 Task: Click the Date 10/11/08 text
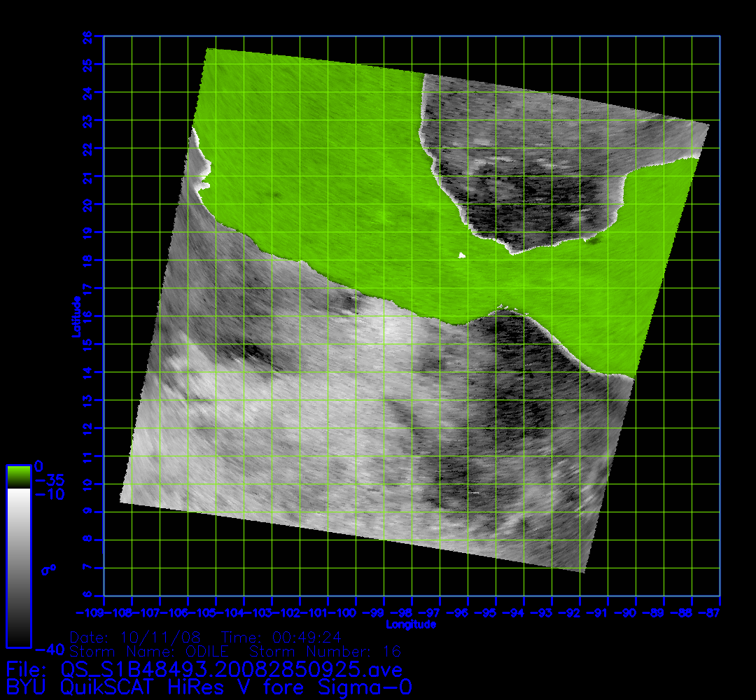click(136, 638)
